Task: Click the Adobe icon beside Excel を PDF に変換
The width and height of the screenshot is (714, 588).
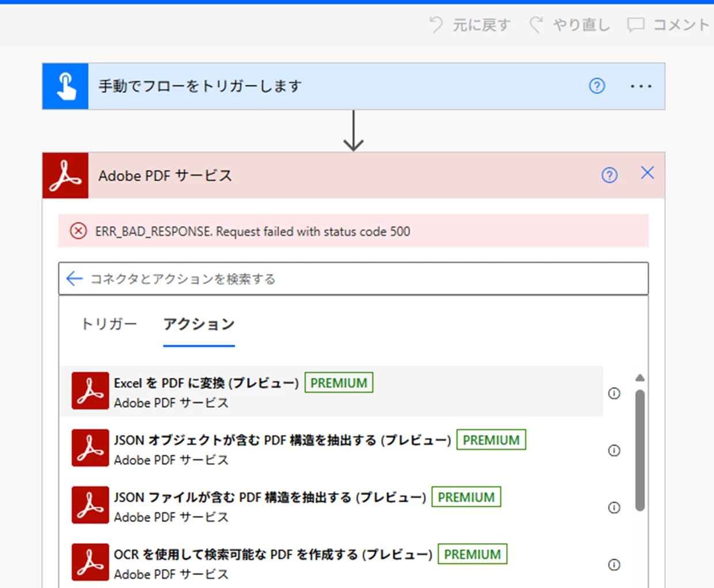Action: point(90,391)
